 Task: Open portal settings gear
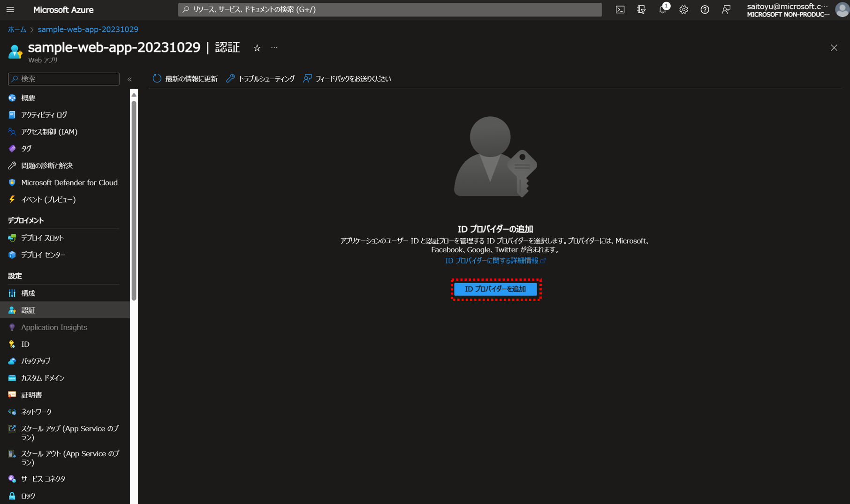(x=683, y=9)
